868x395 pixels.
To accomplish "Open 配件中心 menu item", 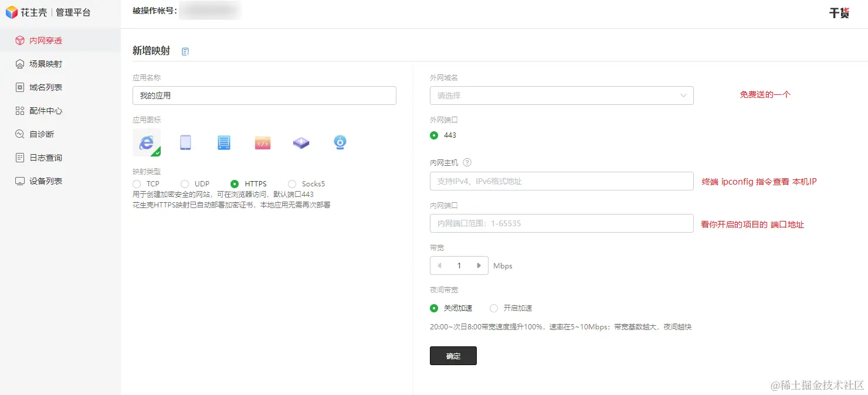I will 60,111.
